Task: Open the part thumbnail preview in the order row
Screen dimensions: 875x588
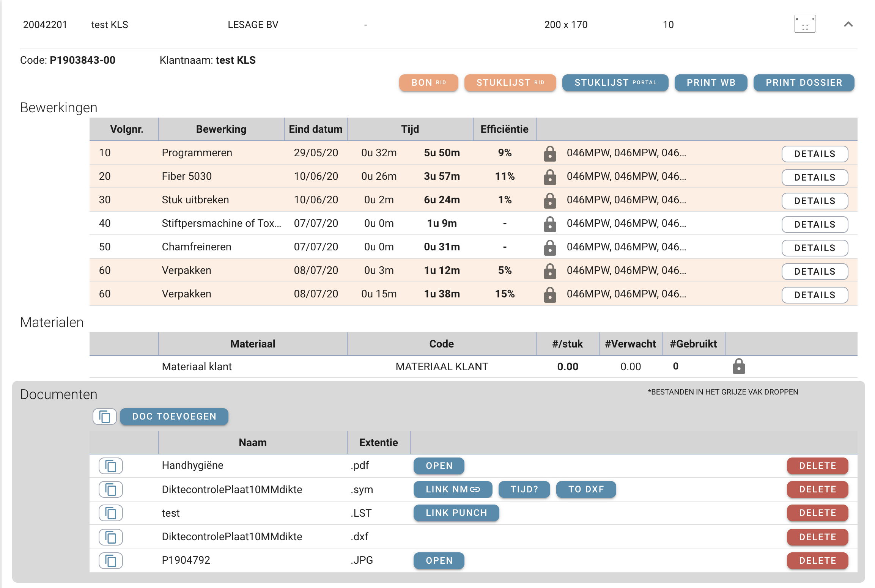Action: 805,24
